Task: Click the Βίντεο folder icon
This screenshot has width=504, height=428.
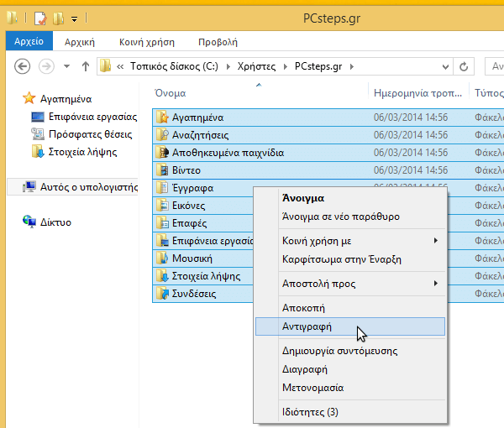Action: 162,170
